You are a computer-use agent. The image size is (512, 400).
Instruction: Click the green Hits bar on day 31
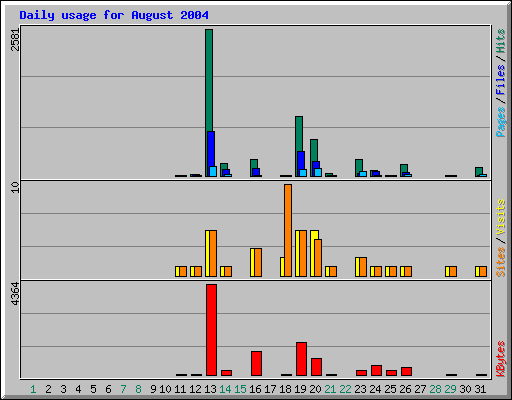tap(479, 171)
